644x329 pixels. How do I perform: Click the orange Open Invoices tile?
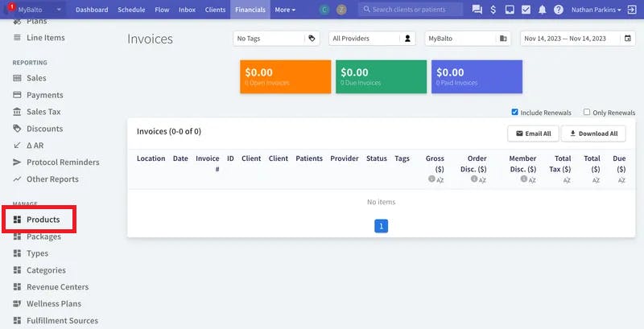pos(286,76)
